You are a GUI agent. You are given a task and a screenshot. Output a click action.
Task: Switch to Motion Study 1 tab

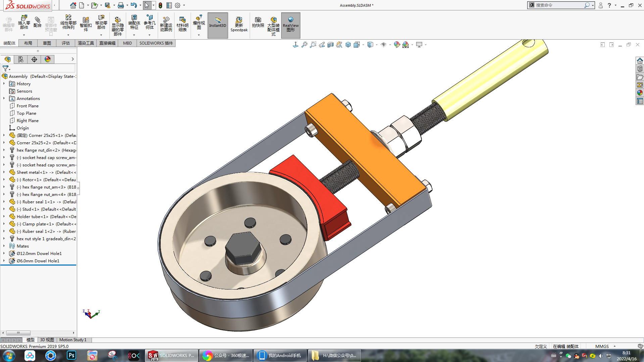tap(73, 340)
